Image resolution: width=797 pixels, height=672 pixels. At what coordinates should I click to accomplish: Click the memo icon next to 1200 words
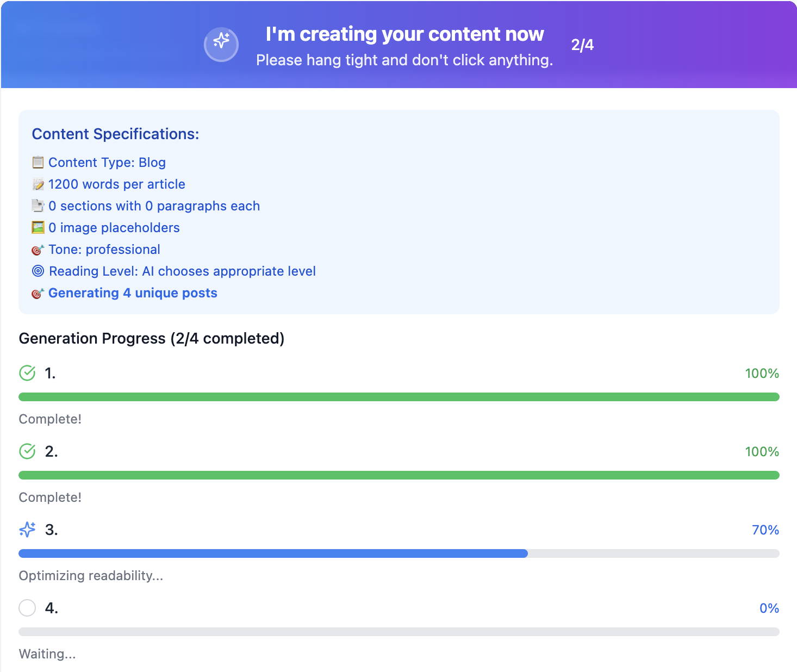pos(38,184)
